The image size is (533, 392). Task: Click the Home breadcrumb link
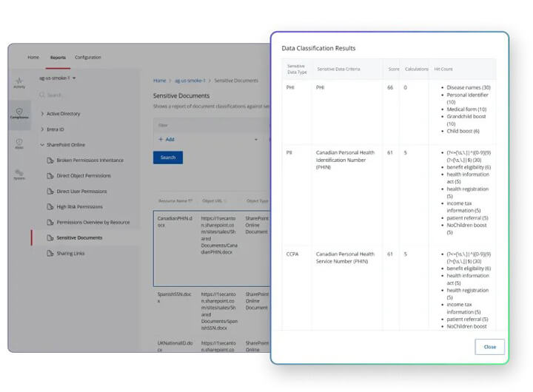click(159, 80)
